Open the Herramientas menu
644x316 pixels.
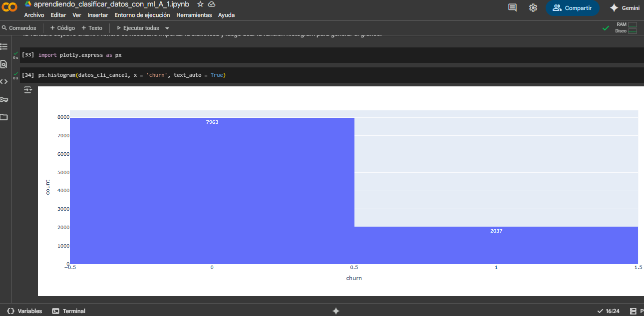point(194,15)
